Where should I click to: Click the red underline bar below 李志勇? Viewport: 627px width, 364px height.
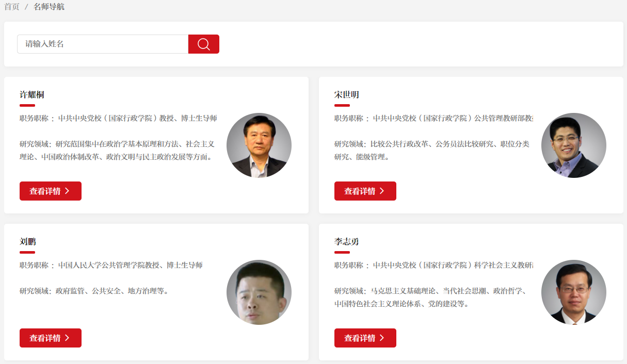342,253
